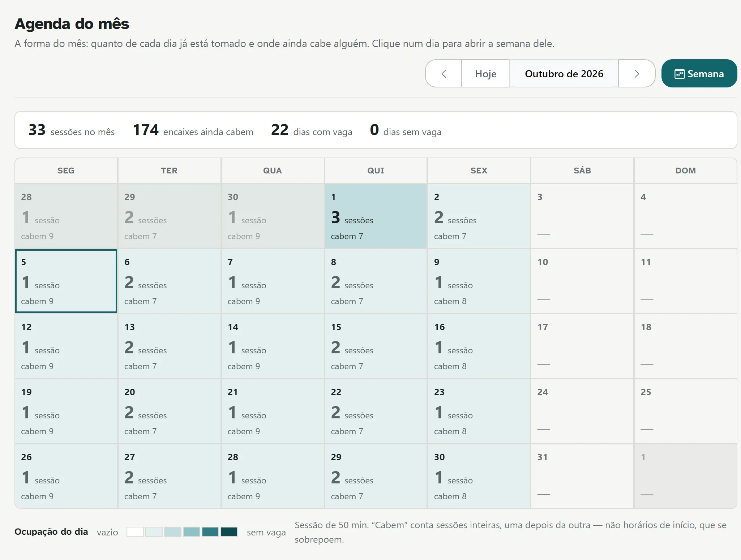
Task: Open the Outubro de 2026 month picker
Action: [564, 74]
